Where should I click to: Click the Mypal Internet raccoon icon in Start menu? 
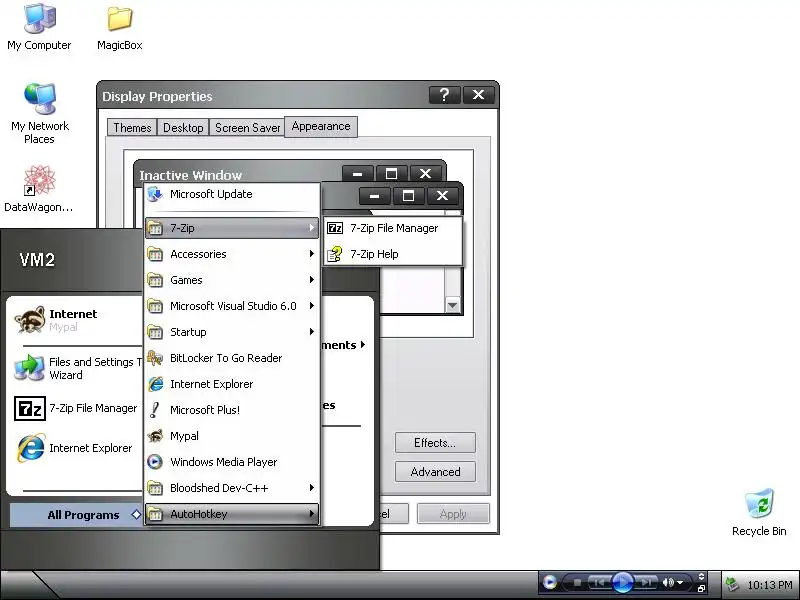(x=30, y=320)
